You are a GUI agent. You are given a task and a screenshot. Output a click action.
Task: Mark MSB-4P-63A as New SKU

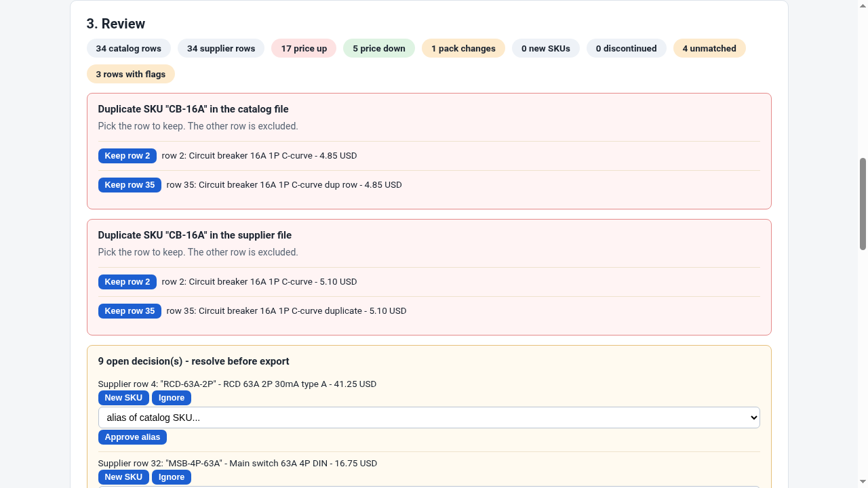(123, 477)
